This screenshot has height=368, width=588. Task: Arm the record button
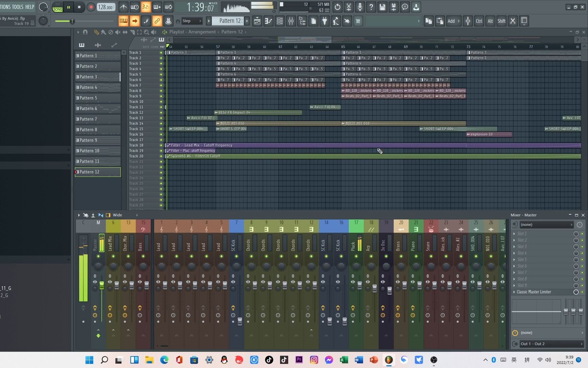[91, 7]
